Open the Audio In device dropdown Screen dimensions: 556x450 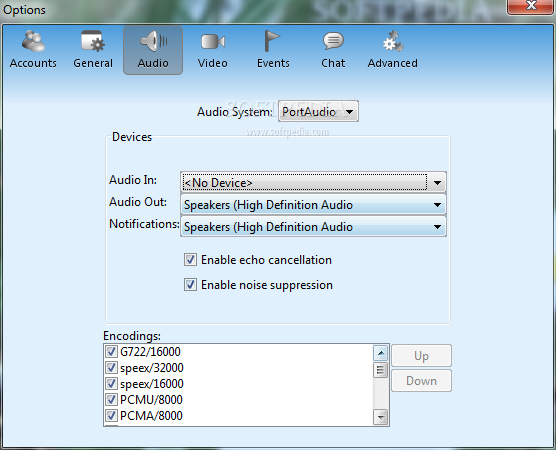pyautogui.click(x=313, y=183)
